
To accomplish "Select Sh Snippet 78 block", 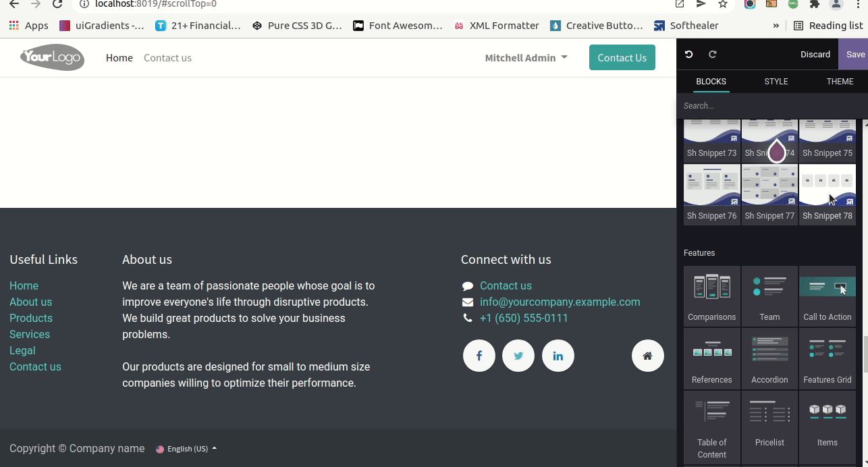I will tap(828, 194).
